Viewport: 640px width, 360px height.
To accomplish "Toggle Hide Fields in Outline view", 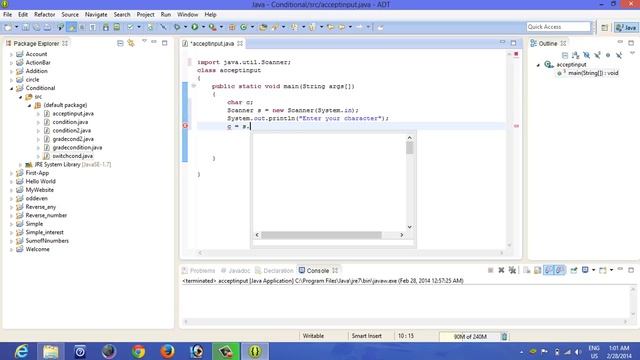I will (587, 55).
